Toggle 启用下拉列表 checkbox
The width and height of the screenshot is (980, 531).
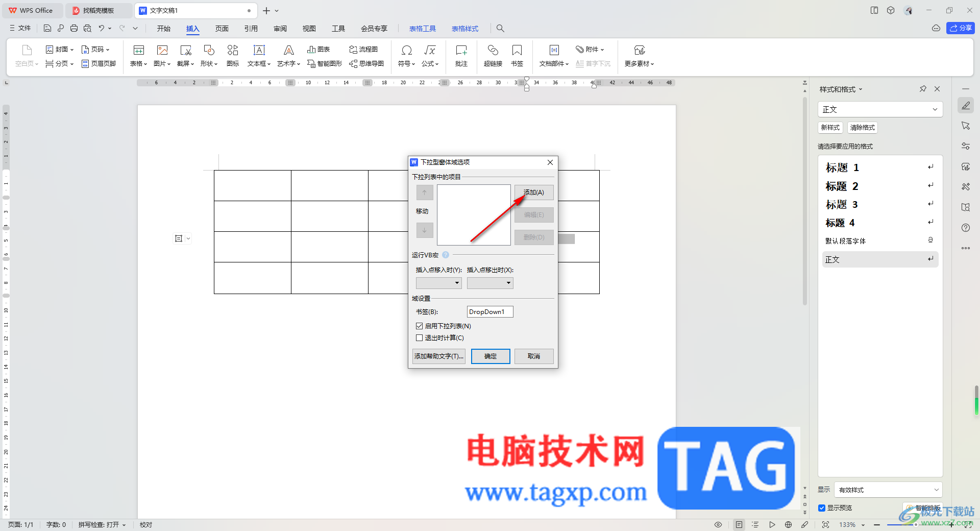pos(420,326)
